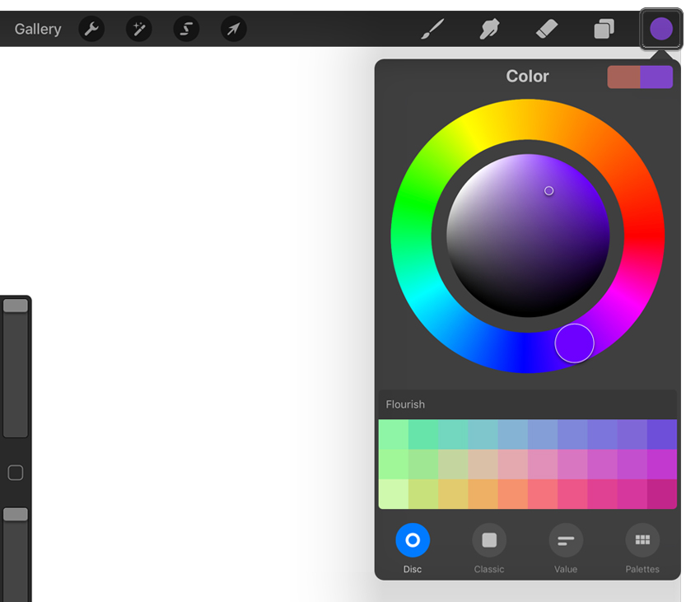
Task: Enable Disc color picker mode
Action: pyautogui.click(x=413, y=541)
